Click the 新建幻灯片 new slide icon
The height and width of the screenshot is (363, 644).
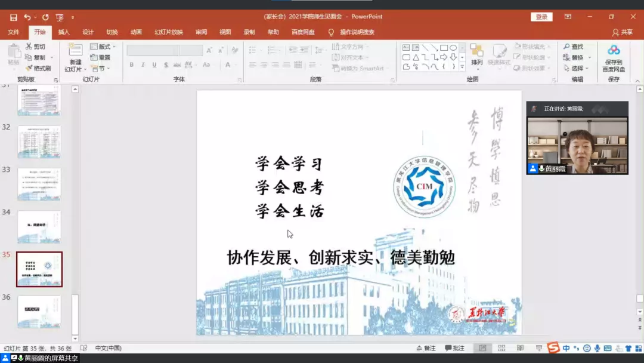click(x=75, y=50)
